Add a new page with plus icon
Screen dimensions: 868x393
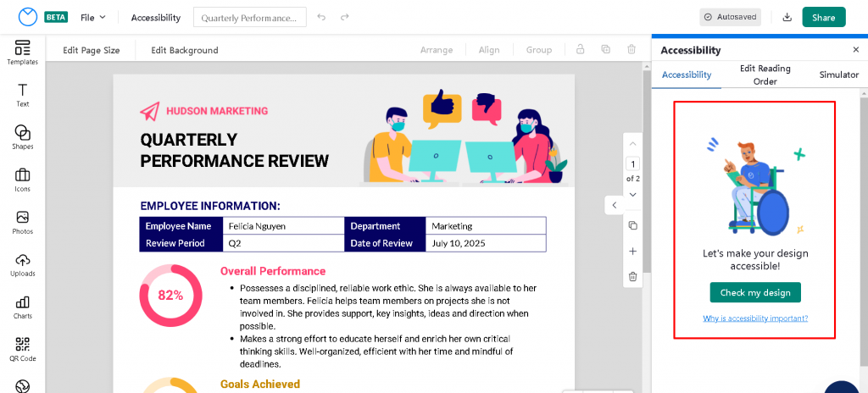(632, 252)
